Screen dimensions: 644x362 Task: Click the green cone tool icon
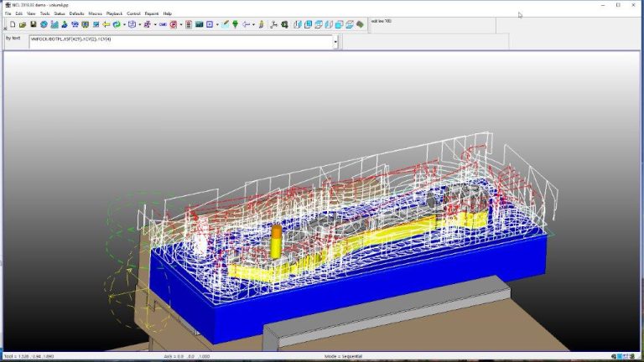pyautogui.click(x=236, y=24)
